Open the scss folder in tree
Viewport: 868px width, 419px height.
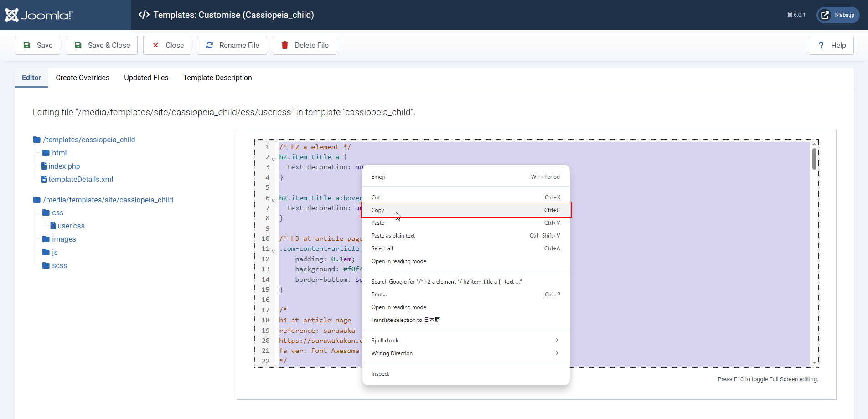59,266
